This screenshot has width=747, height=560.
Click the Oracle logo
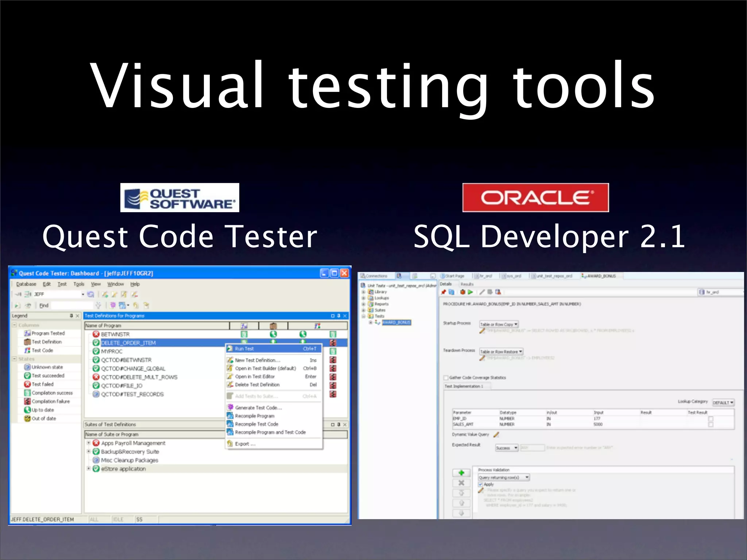click(535, 198)
